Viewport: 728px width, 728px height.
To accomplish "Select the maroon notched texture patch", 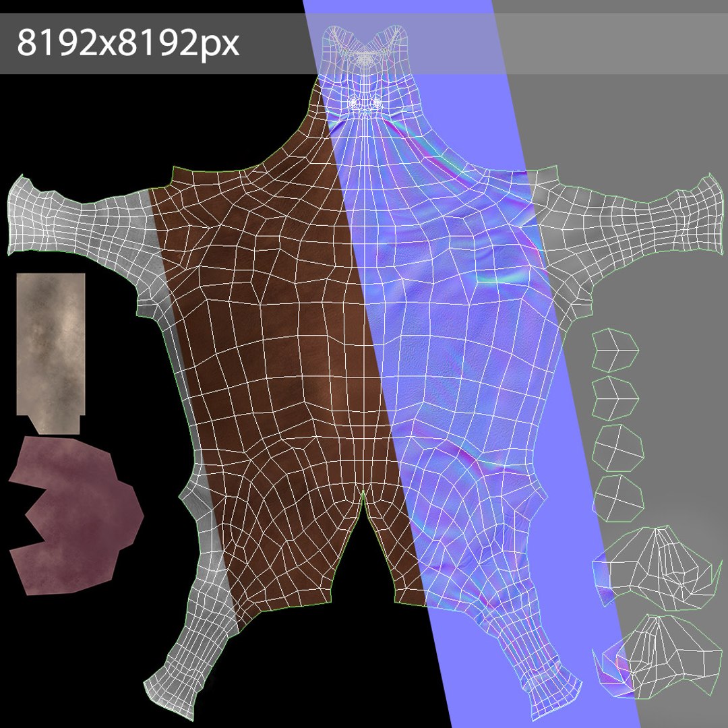I will coord(77,516).
